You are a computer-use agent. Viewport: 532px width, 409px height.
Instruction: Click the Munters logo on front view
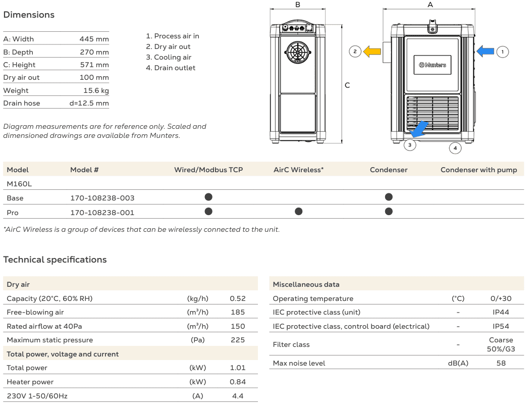[x=433, y=65]
